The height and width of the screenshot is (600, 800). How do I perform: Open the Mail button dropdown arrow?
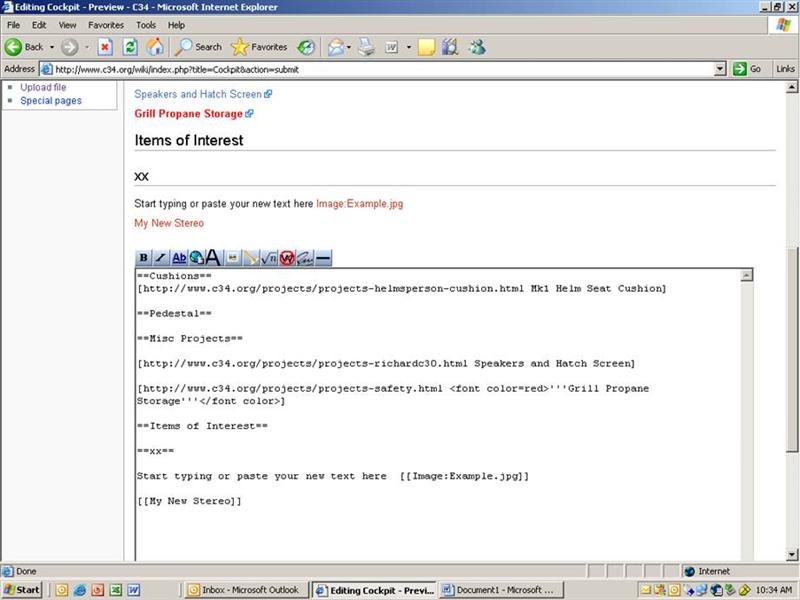pos(348,47)
